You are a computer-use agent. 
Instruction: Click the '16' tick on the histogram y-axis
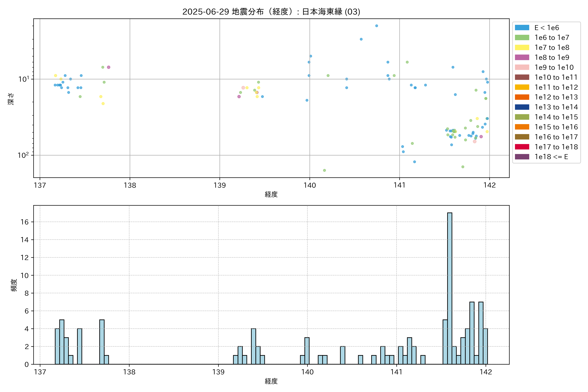click(x=24, y=222)
